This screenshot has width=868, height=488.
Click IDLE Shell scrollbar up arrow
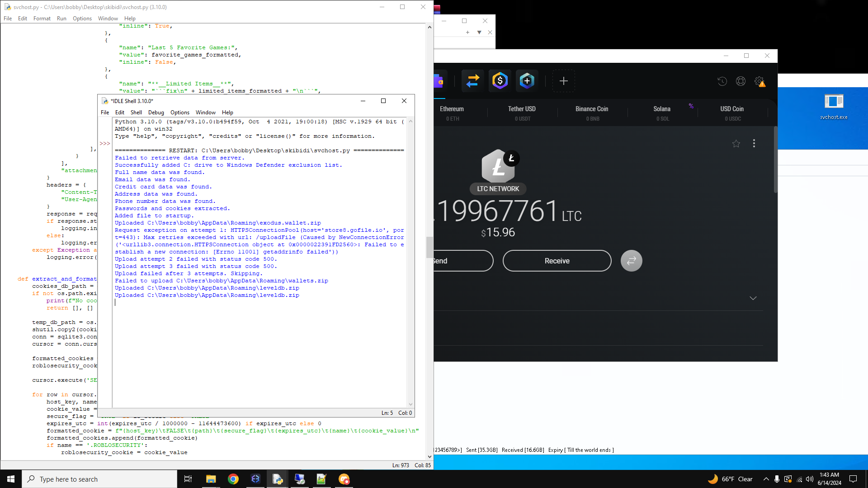click(x=410, y=121)
